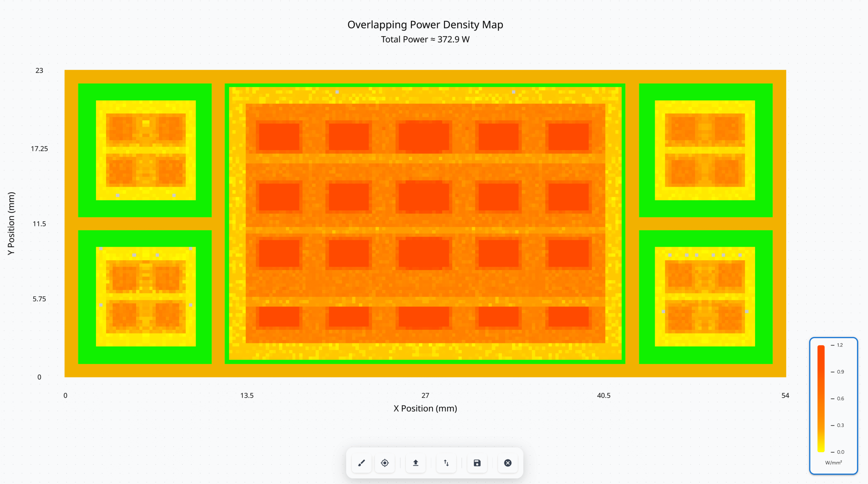The image size is (868, 484).
Task: Click the Overlapping Power Density Map title
Action: click(x=425, y=25)
